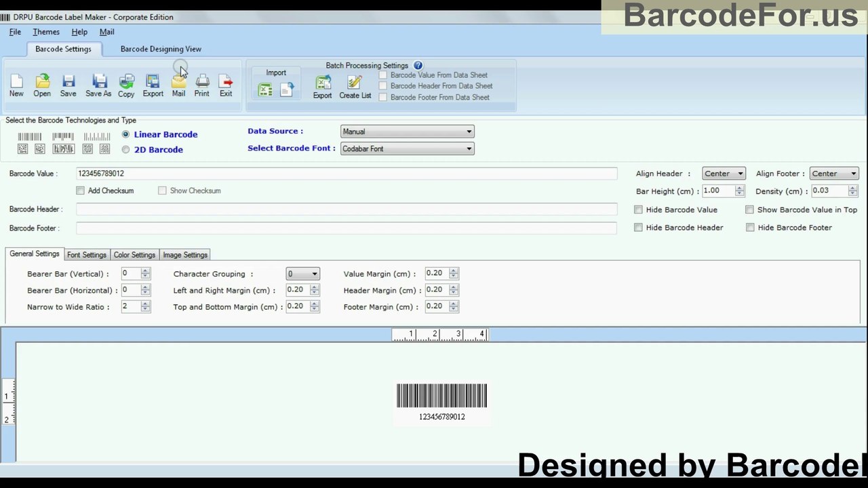Import data from Excel sheet icon
This screenshot has width=868, height=488.
tap(265, 89)
